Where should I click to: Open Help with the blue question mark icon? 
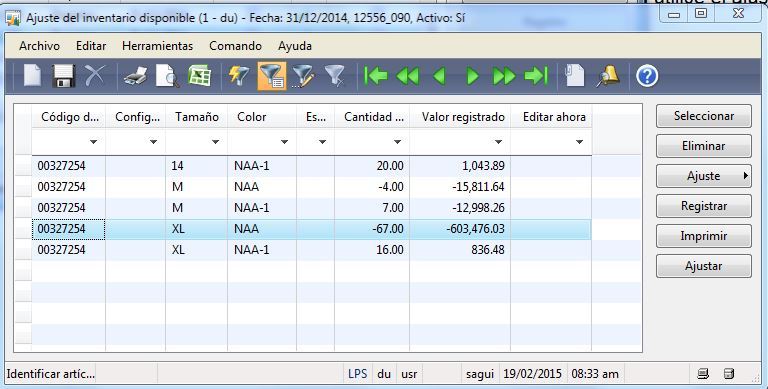tap(647, 76)
